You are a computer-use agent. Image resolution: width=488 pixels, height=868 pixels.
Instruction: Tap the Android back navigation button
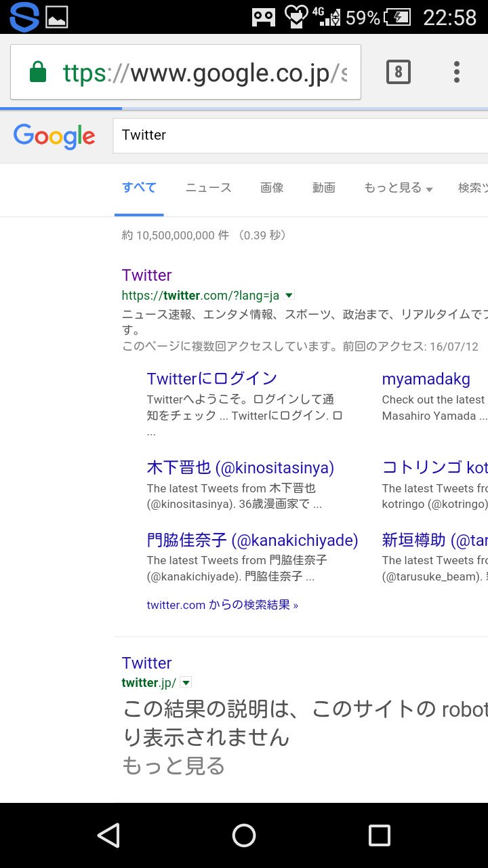(108, 835)
